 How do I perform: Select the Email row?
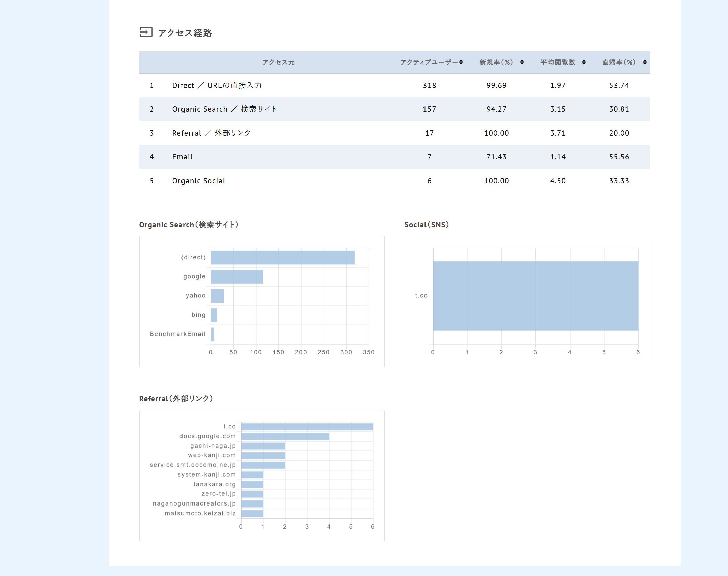tap(183, 157)
